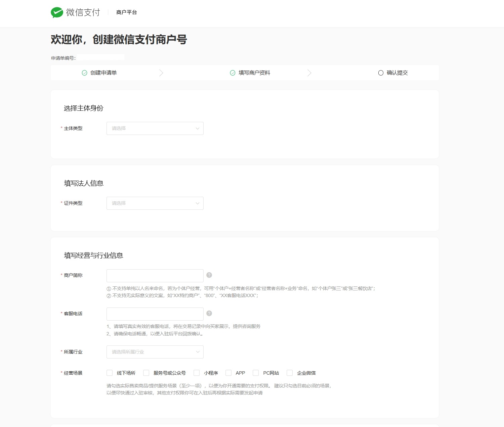
Task: Click the 微信支付 brand text
Action: (x=83, y=12)
